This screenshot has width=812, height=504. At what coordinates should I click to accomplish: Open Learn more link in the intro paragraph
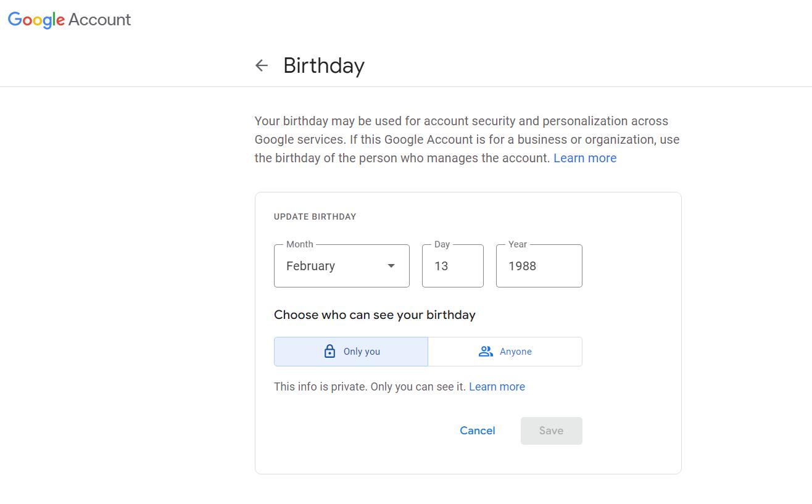pyautogui.click(x=584, y=158)
